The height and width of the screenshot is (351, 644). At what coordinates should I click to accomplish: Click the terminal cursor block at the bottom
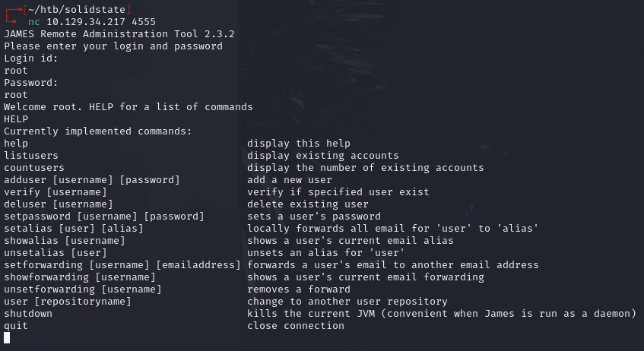(8, 338)
